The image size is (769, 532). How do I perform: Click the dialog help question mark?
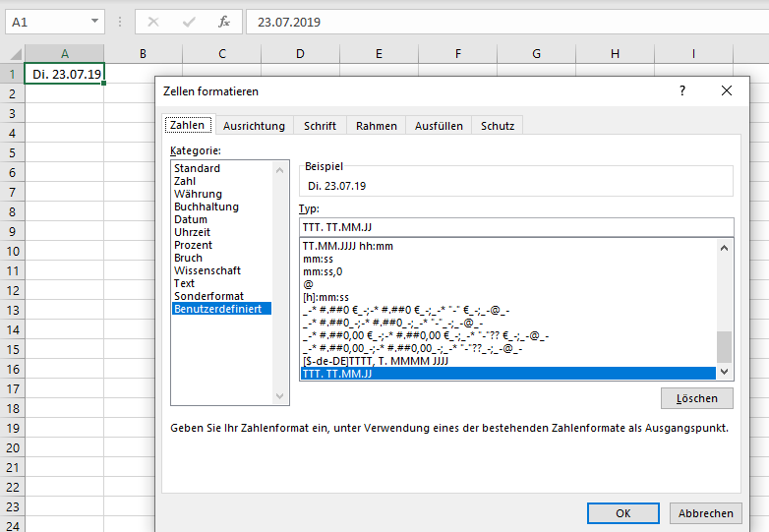[x=682, y=90]
